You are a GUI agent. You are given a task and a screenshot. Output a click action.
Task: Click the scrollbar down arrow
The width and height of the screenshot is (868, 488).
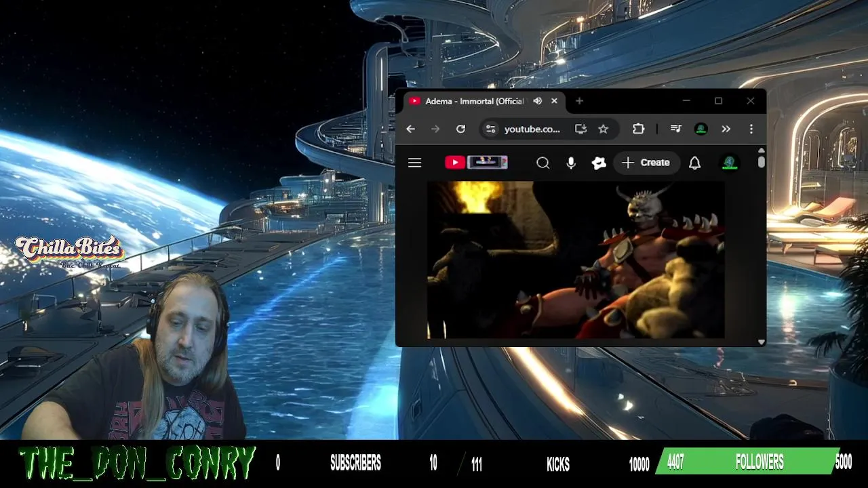point(762,342)
